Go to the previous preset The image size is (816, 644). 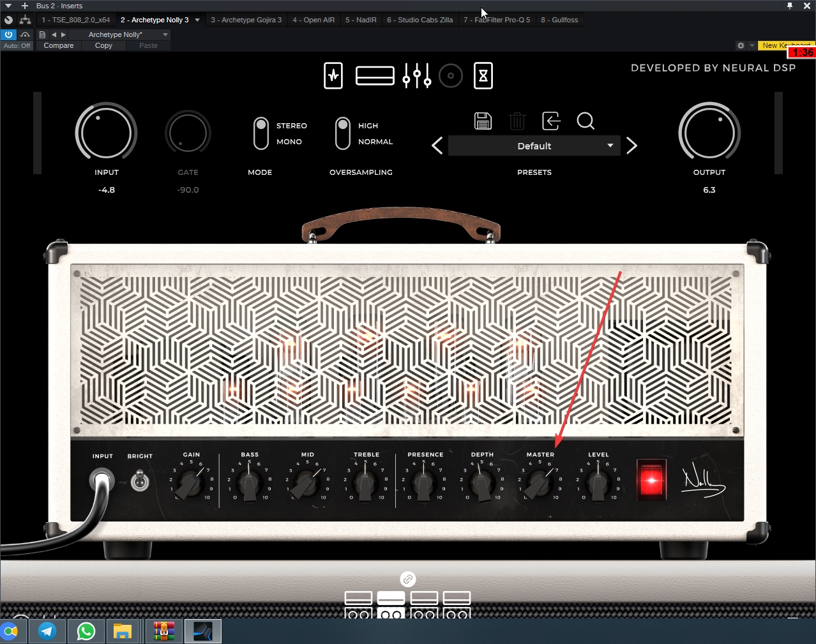pos(437,146)
